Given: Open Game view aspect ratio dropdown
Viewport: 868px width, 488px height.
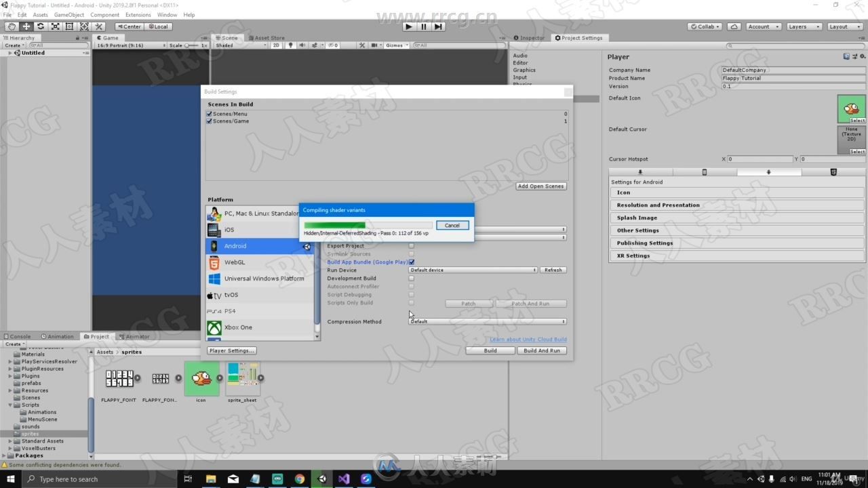Looking at the screenshot, I should click(130, 45).
